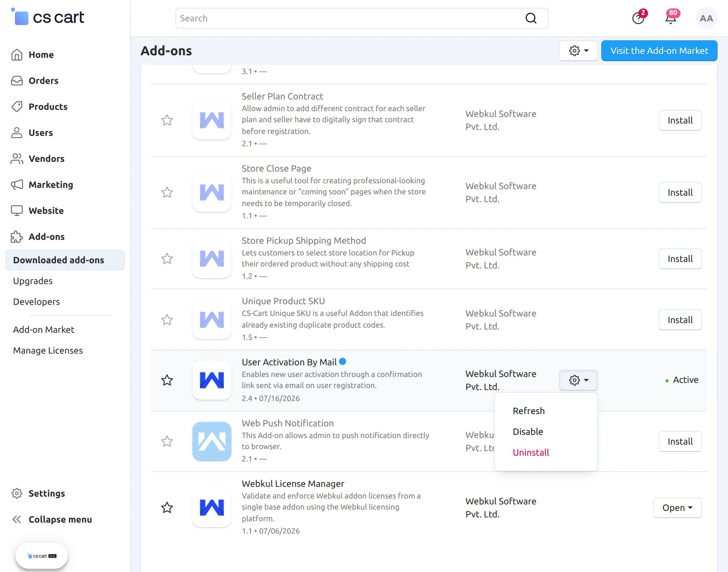Image resolution: width=728 pixels, height=572 pixels.
Task: Favorite the Seller Plan Contract add-on
Action: coord(167,120)
